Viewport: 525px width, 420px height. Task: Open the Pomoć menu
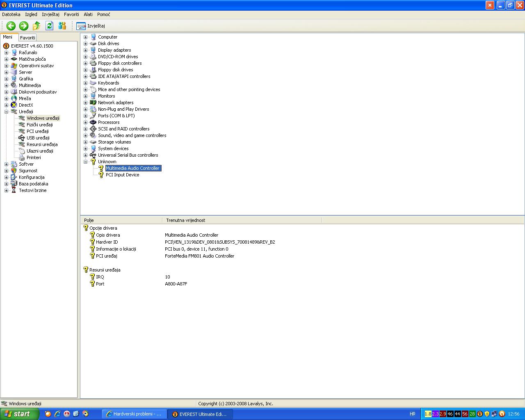pyautogui.click(x=104, y=14)
